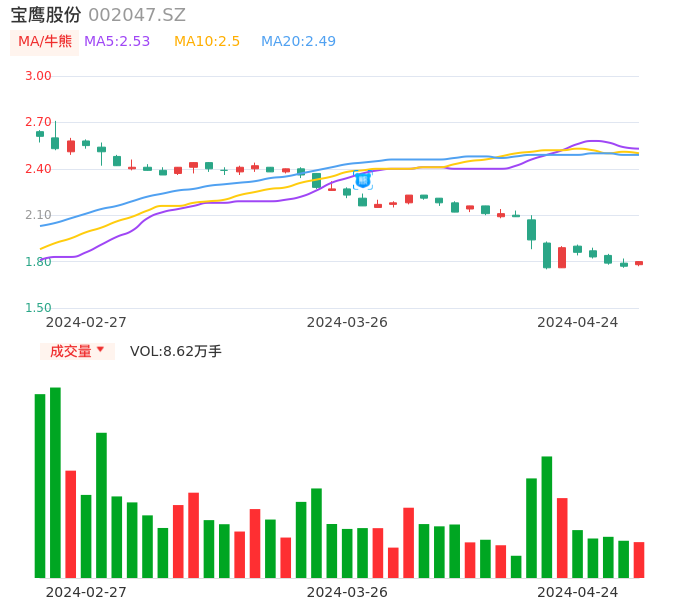Toggle the MA20:2.49 blue line legend
This screenshot has width=686, height=606.
(298, 42)
